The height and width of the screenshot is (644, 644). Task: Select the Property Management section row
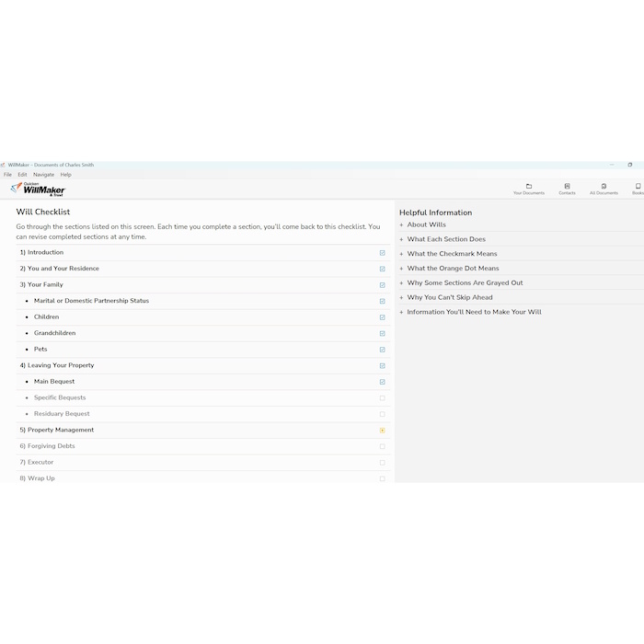(x=61, y=431)
